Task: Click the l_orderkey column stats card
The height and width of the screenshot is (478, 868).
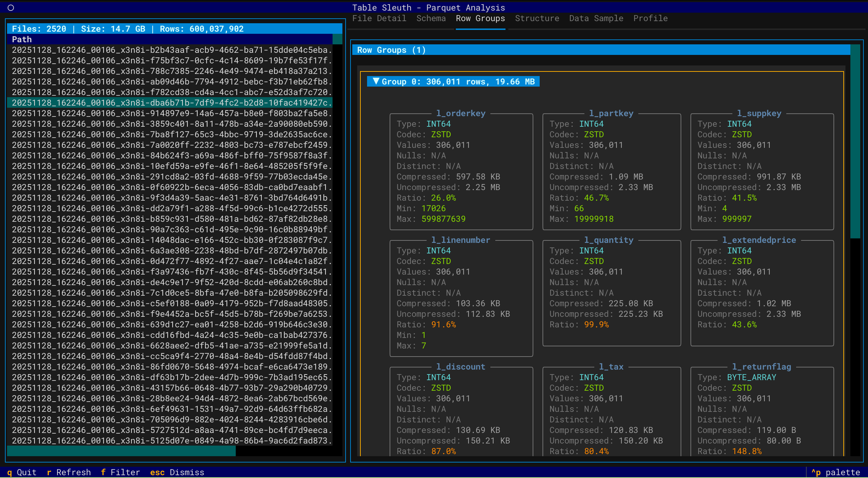Action: click(461, 171)
